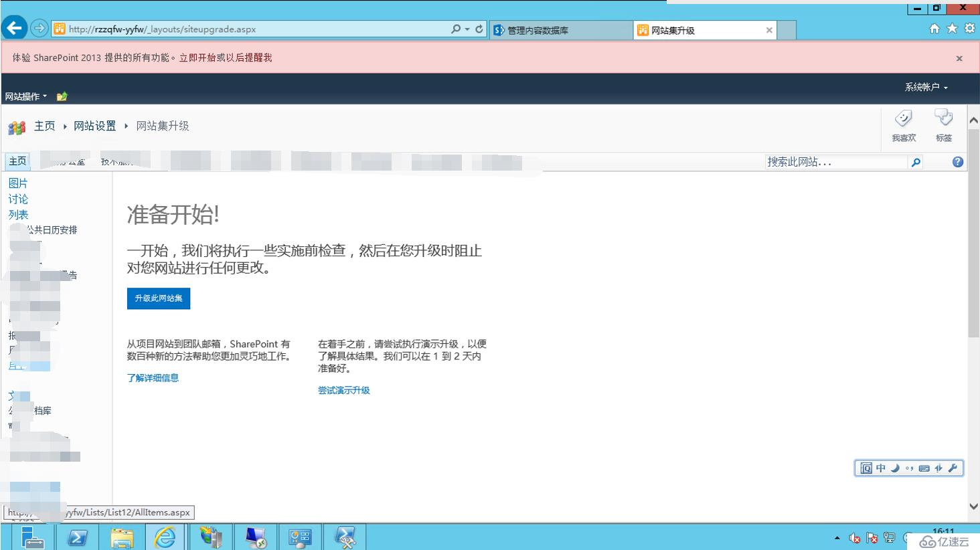The height and width of the screenshot is (550, 980).
Task: Open the IIS Manager taskbar icon
Action: (x=210, y=537)
